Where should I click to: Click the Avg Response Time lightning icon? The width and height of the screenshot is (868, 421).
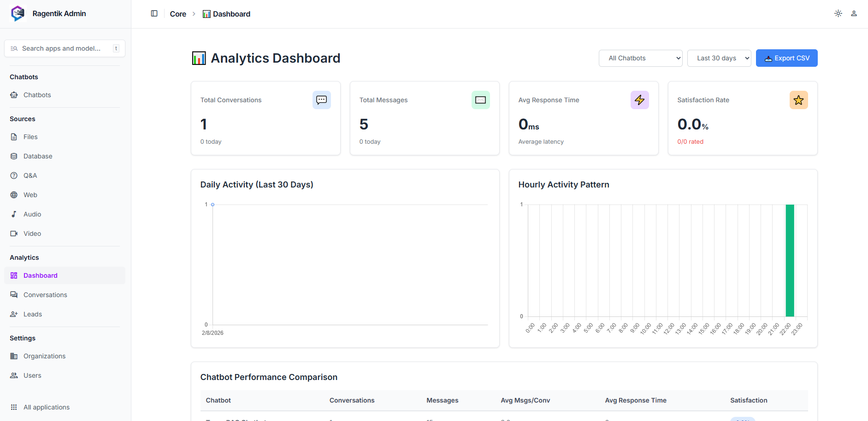pyautogui.click(x=639, y=100)
